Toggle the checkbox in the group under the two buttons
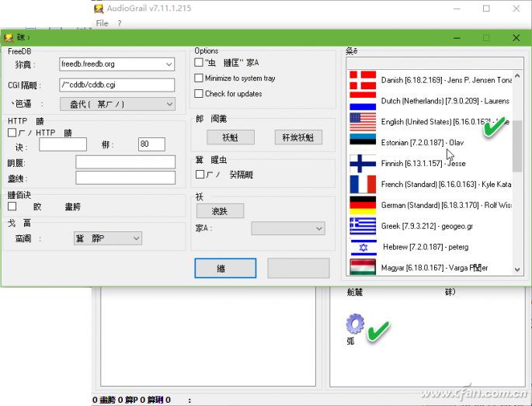 tap(200, 175)
